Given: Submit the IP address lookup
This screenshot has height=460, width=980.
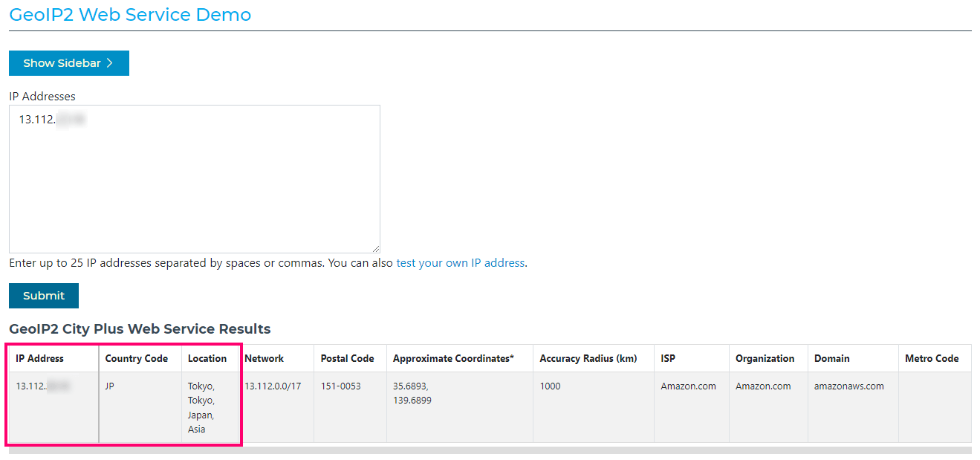Looking at the screenshot, I should coord(44,296).
